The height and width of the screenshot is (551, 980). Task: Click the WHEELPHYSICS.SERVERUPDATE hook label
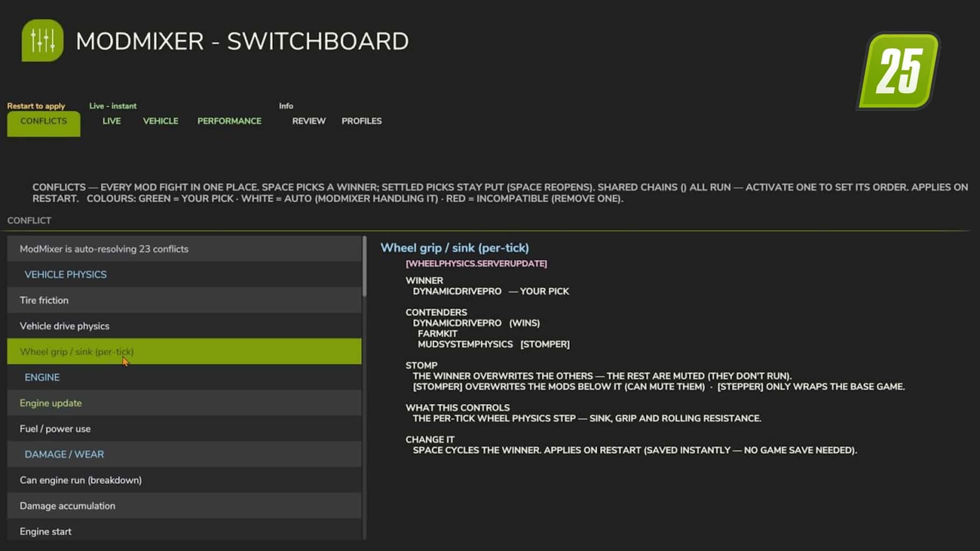coord(476,264)
